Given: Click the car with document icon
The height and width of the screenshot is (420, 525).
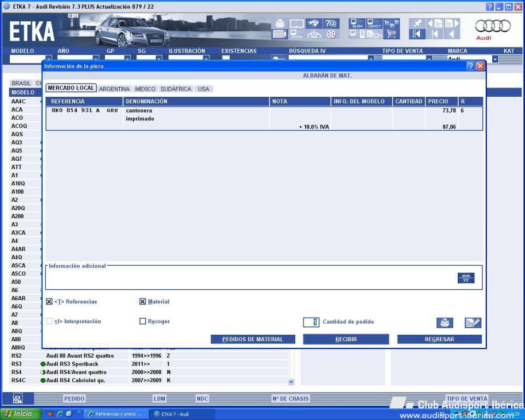Looking at the screenshot, I should point(374,34).
